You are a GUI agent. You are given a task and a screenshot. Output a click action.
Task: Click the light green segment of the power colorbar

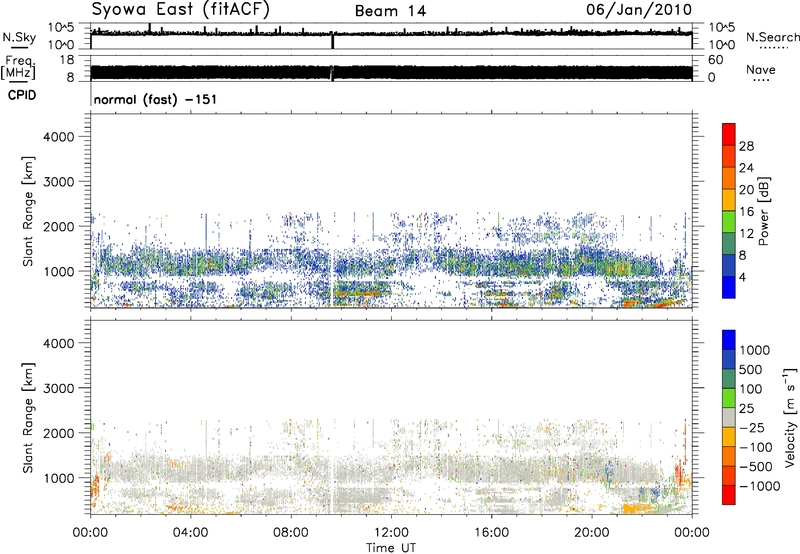click(x=729, y=222)
